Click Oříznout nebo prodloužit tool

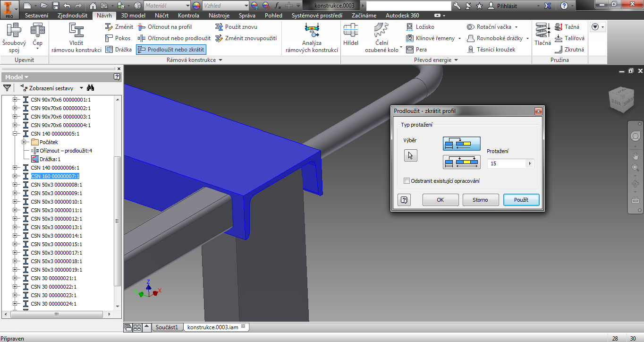coord(174,38)
